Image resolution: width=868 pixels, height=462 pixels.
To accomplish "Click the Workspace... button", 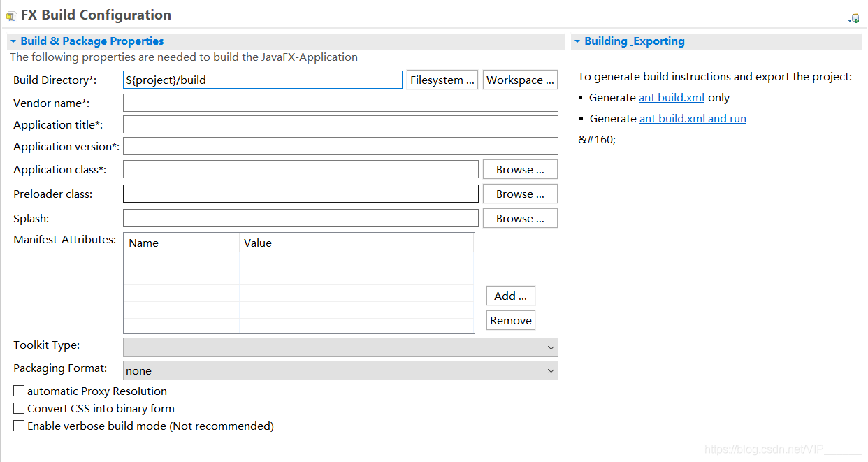I will click(520, 80).
